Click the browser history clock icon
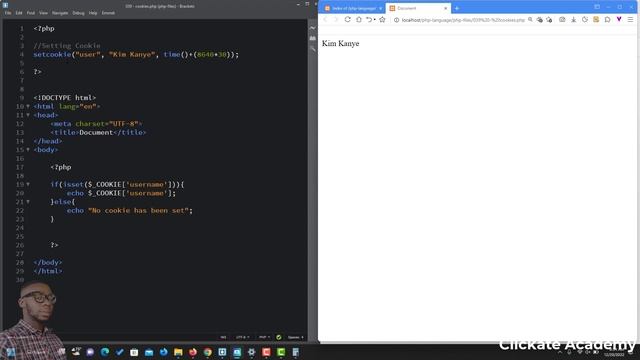 (585, 20)
